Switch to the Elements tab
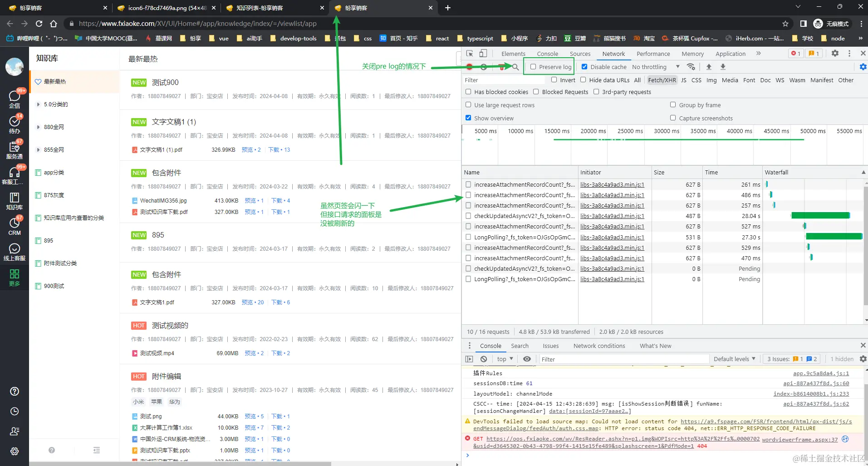Screen dimensions: 868x466 point(513,54)
